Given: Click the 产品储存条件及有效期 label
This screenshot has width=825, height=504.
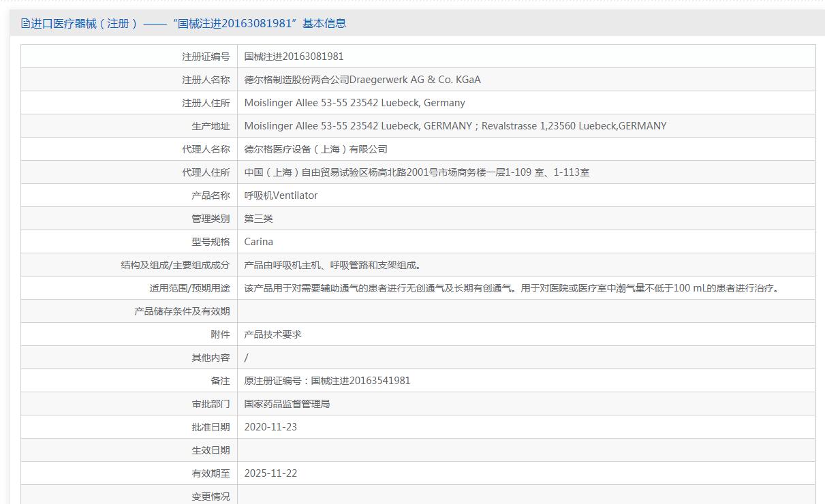Looking at the screenshot, I should [182, 311].
